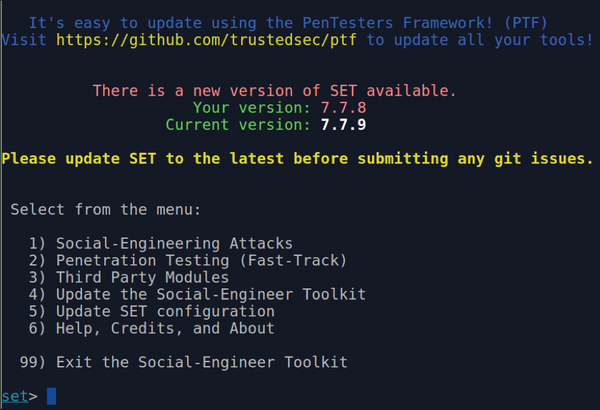Click the set> prompt cursor block
The image size is (600, 410).
coord(52,396)
